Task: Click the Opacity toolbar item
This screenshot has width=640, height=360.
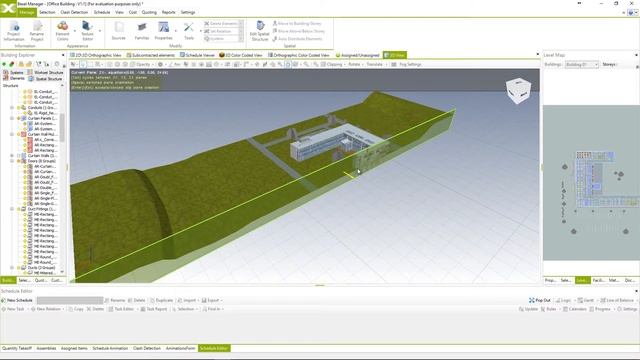Action: pos(140,64)
